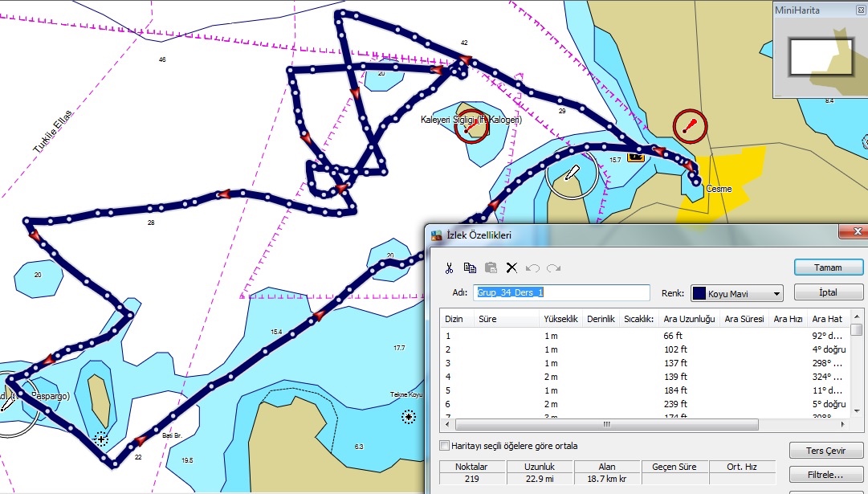Undo the last edit in track dialog
868x494 pixels.
point(532,268)
